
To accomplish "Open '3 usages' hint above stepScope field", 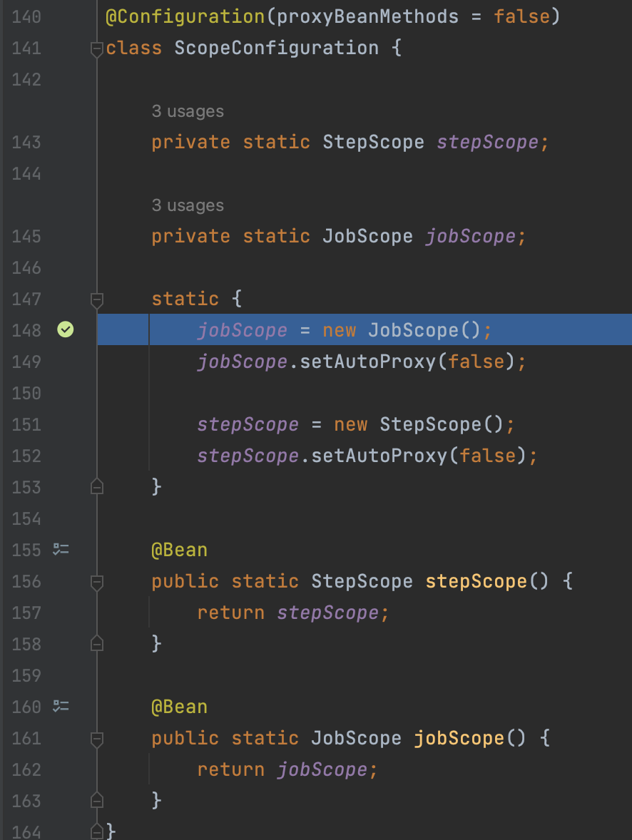I will pos(188,111).
